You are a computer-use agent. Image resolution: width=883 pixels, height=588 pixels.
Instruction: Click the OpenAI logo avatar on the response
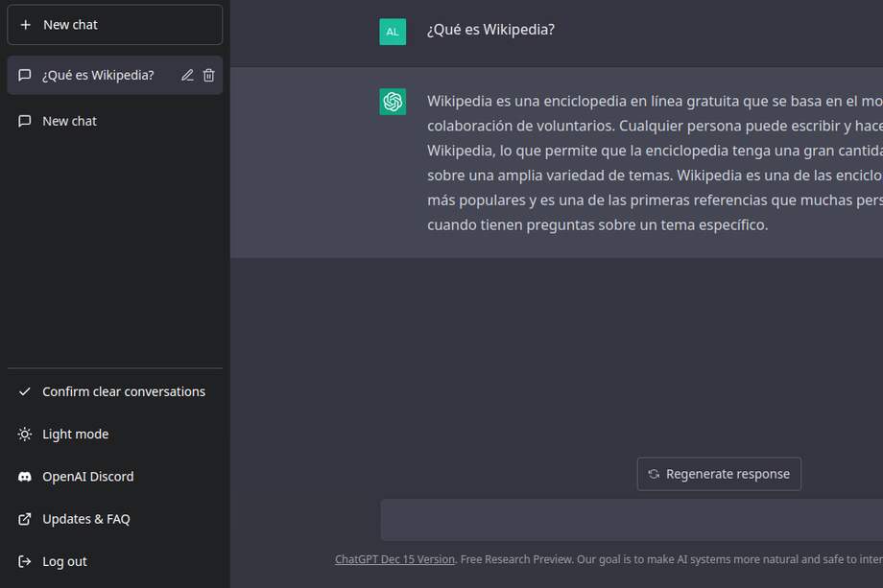coord(393,101)
